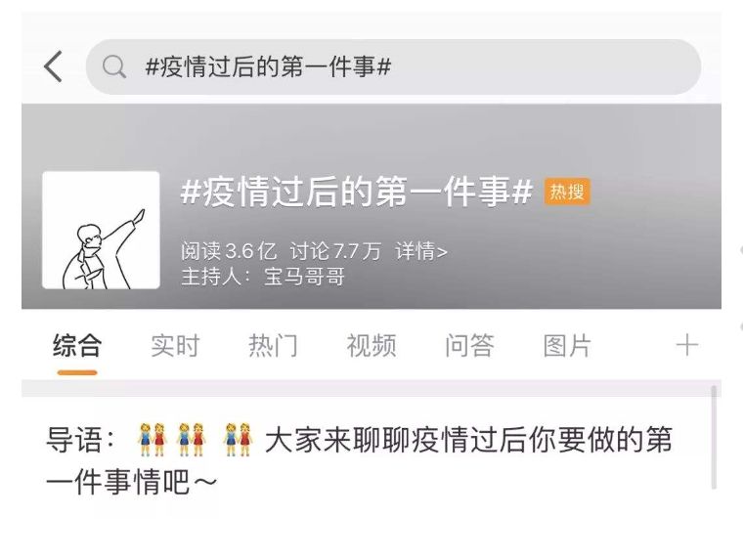Click the 阅读3.6亿 read count
This screenshot has height=560, width=744.
tap(229, 251)
